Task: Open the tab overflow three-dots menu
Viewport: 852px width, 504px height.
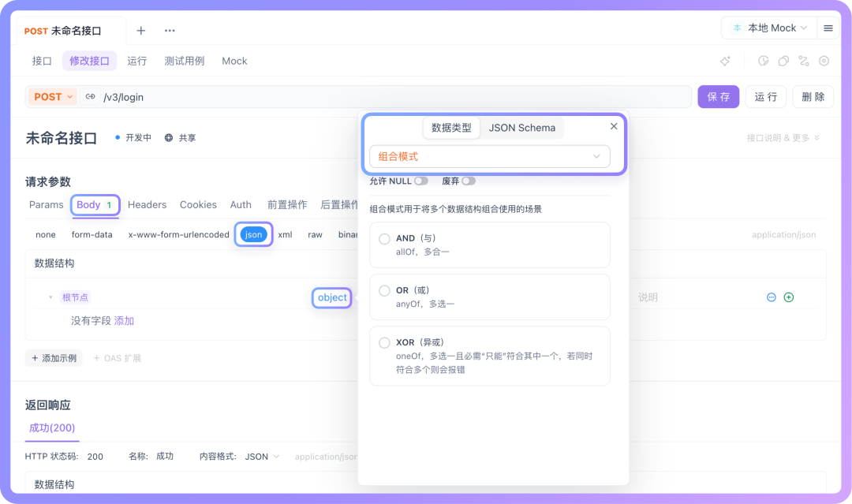Action: coord(170,31)
